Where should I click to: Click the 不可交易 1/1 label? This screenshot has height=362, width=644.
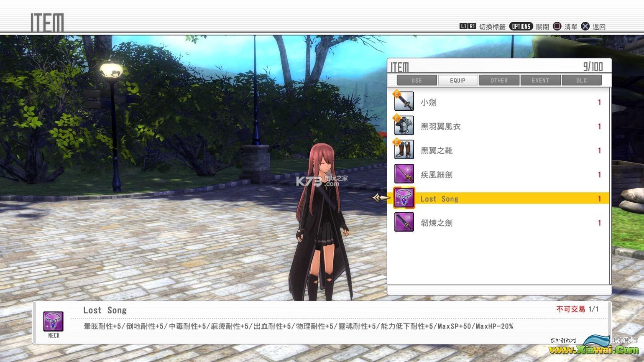tap(578, 309)
